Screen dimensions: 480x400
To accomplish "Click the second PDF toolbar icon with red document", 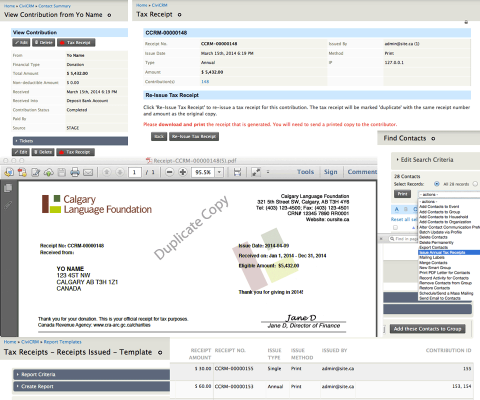I will pyautogui.click(x=22, y=172).
